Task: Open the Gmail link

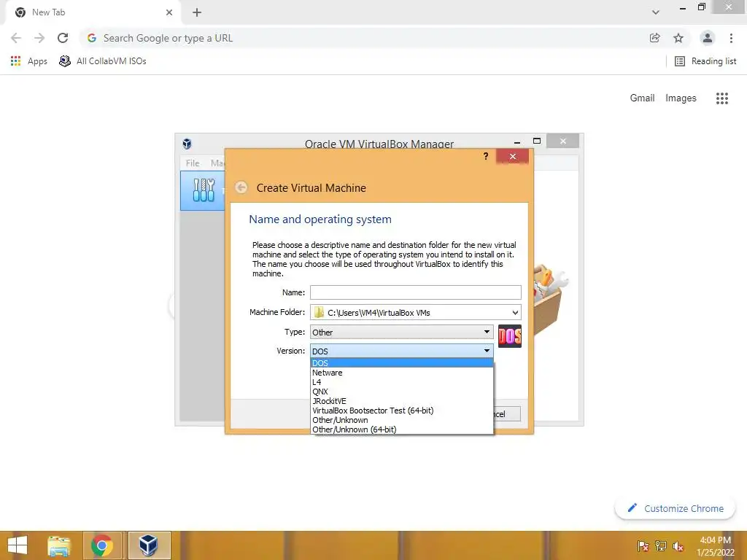Action: [x=642, y=98]
